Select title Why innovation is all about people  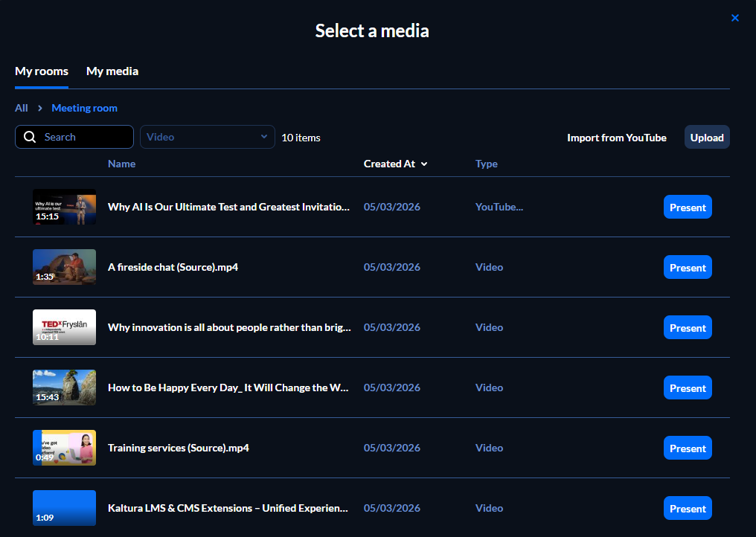229,327
